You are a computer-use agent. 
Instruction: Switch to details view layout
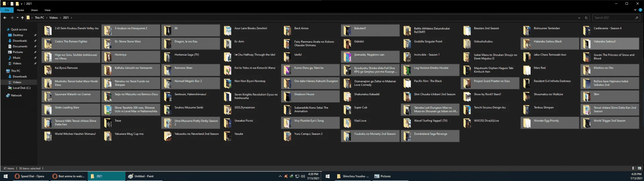pos(634,168)
